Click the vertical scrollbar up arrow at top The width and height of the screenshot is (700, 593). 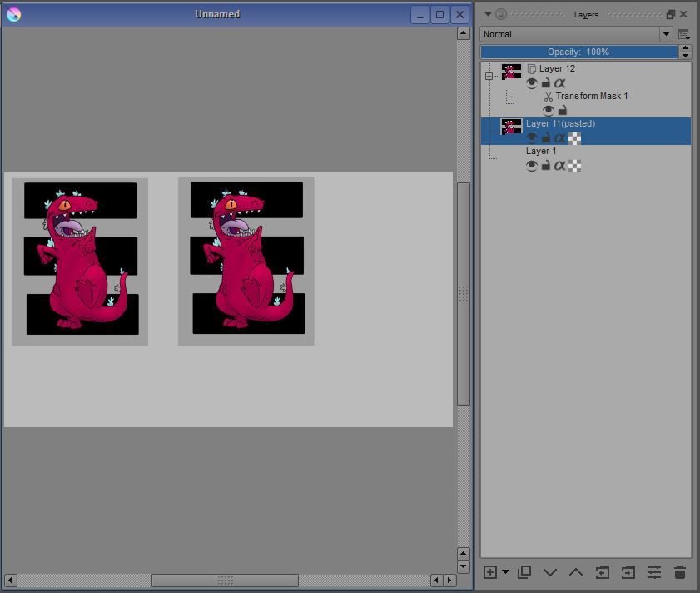point(464,33)
